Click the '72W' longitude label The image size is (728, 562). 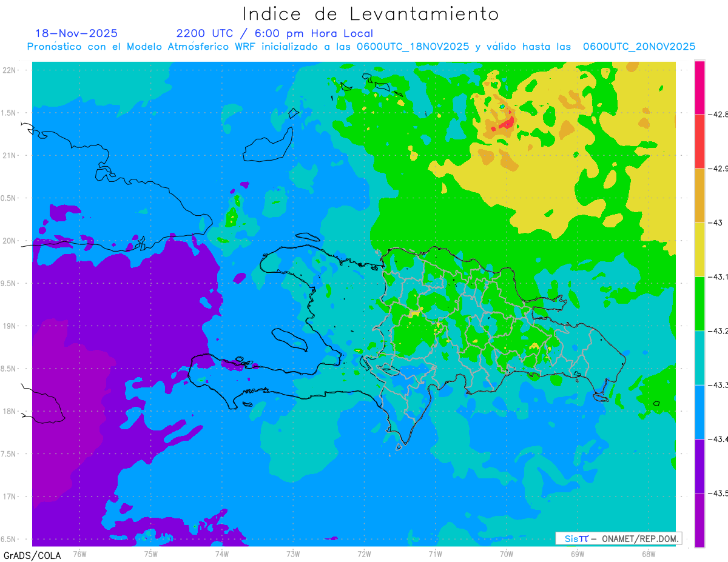[364, 554]
